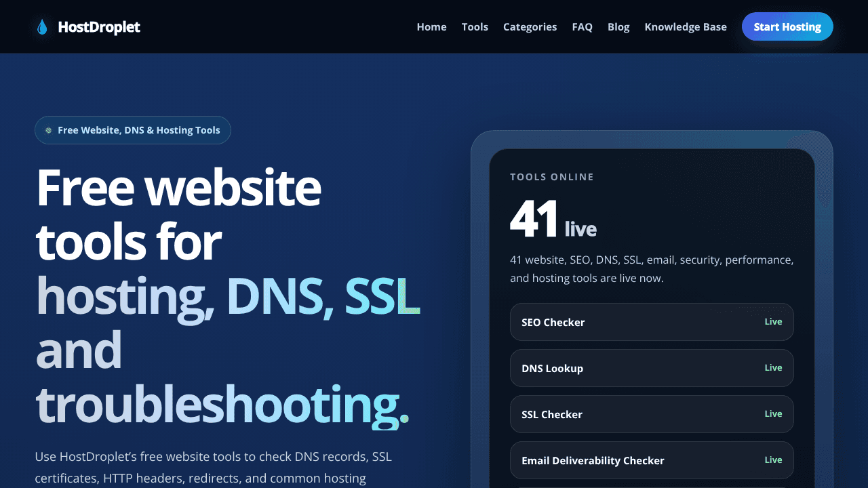The height and width of the screenshot is (488, 868).
Task: Open the SEO Checker tool row
Action: (x=652, y=322)
